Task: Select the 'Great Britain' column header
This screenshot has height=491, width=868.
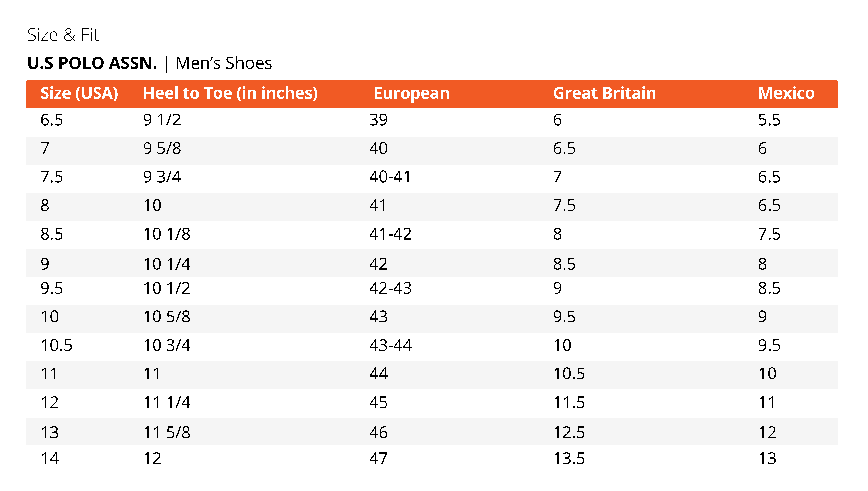Action: 604,93
